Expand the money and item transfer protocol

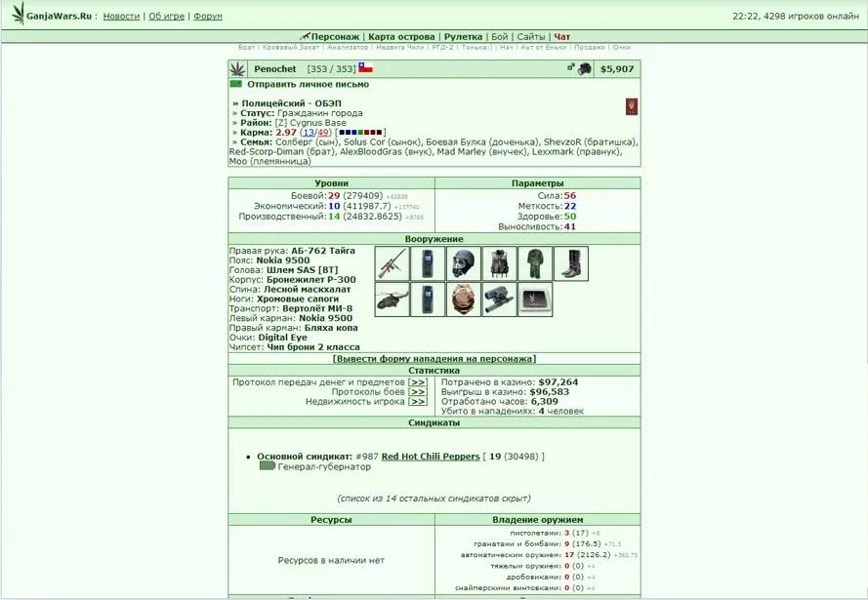pyautogui.click(x=418, y=382)
